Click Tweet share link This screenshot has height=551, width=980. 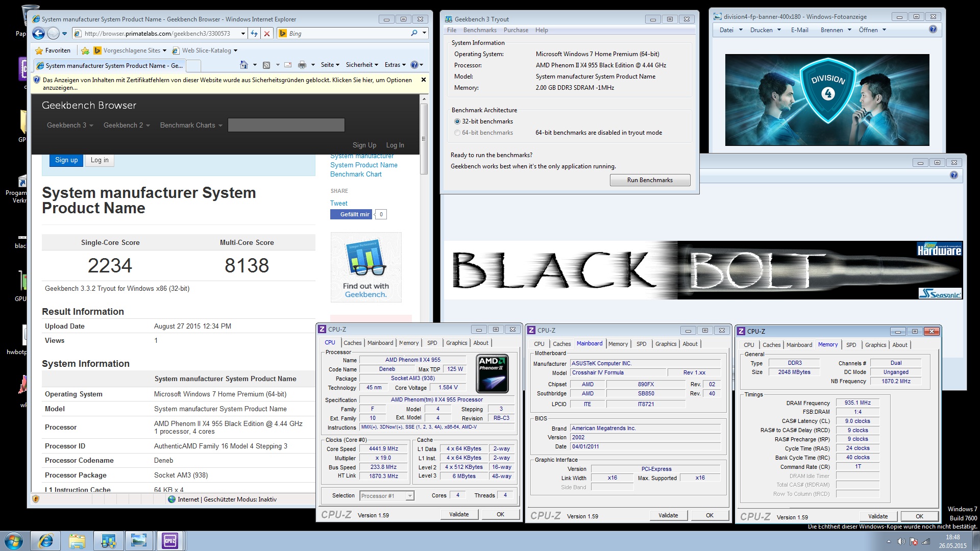(x=338, y=203)
